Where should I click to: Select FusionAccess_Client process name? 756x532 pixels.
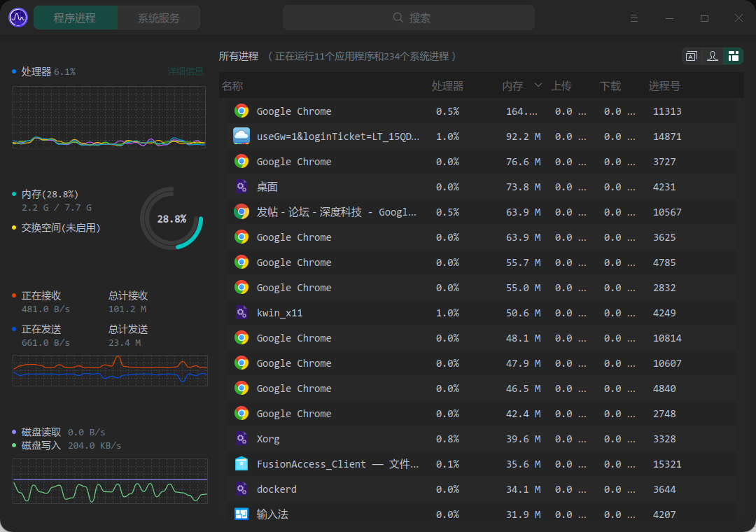pyautogui.click(x=337, y=464)
